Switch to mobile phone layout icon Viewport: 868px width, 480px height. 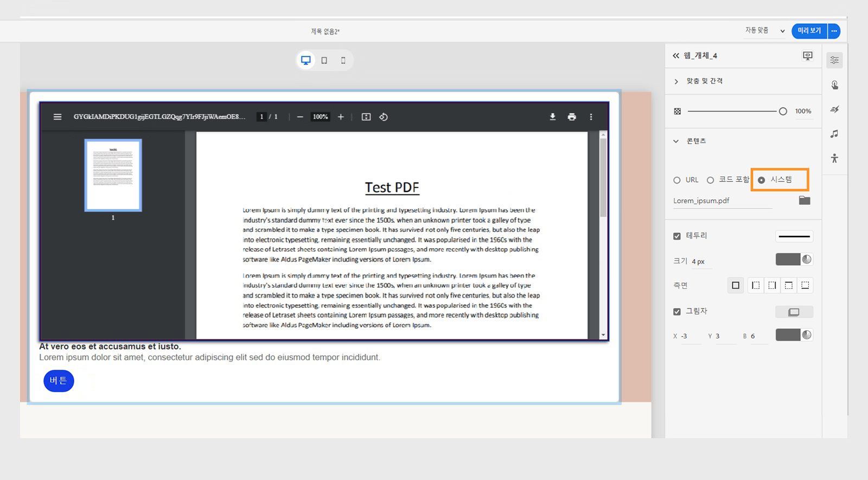[x=343, y=60]
